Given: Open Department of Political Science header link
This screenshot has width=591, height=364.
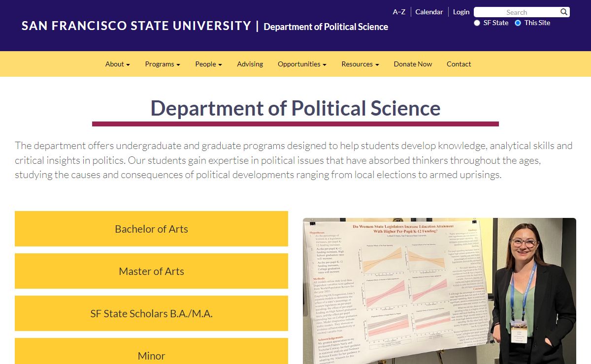Looking at the screenshot, I should [326, 27].
